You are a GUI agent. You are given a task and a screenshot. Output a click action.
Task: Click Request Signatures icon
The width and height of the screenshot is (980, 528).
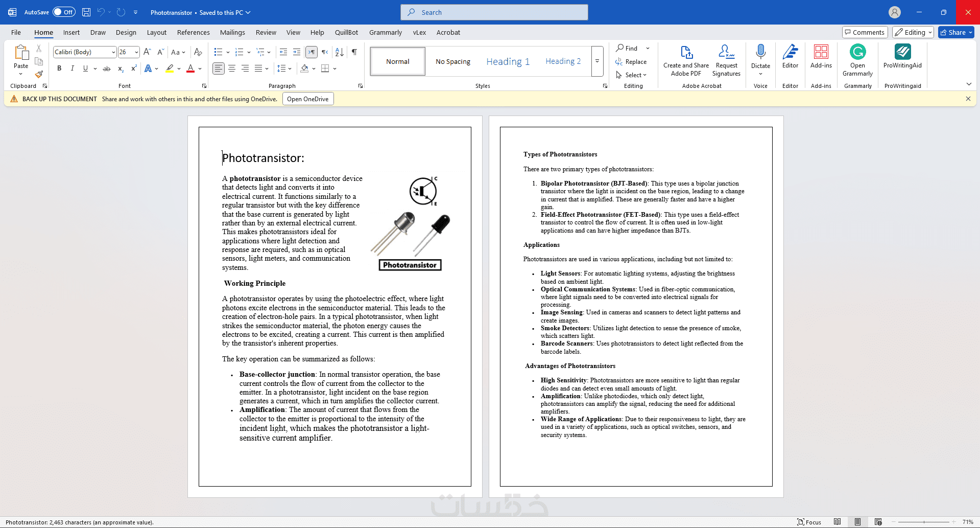(726, 60)
